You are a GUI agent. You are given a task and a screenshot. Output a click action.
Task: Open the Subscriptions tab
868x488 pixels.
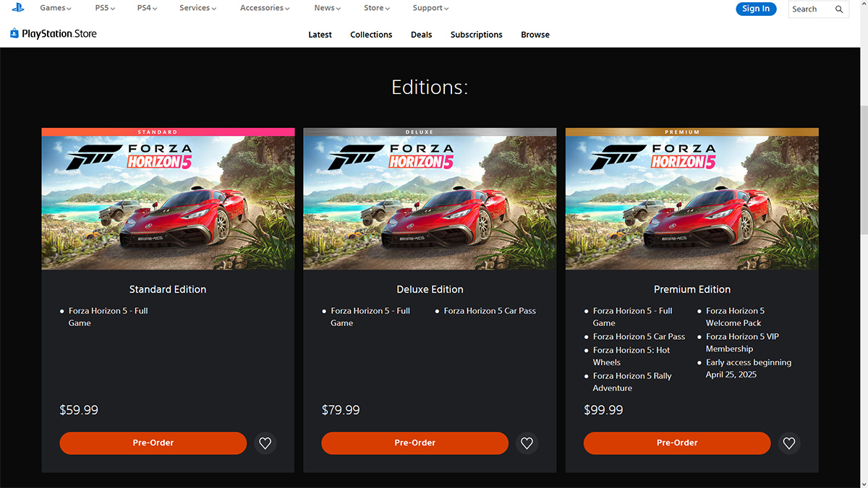(x=476, y=35)
